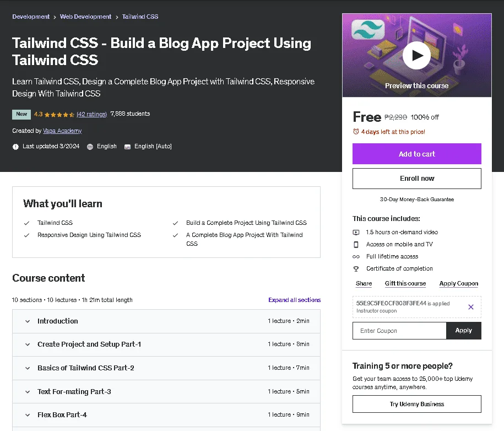Go to the Tailwind CSS breadcrumb

[x=140, y=17]
